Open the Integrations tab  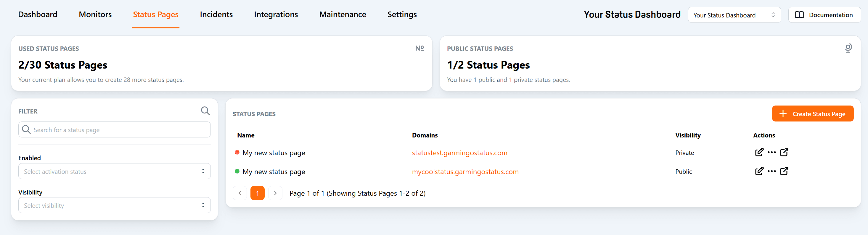pyautogui.click(x=276, y=14)
